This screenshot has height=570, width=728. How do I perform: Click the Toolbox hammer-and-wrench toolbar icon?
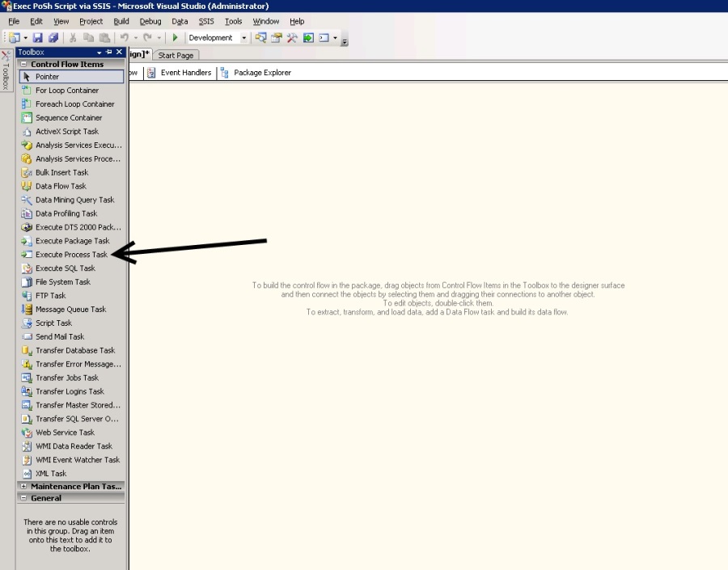coord(292,38)
